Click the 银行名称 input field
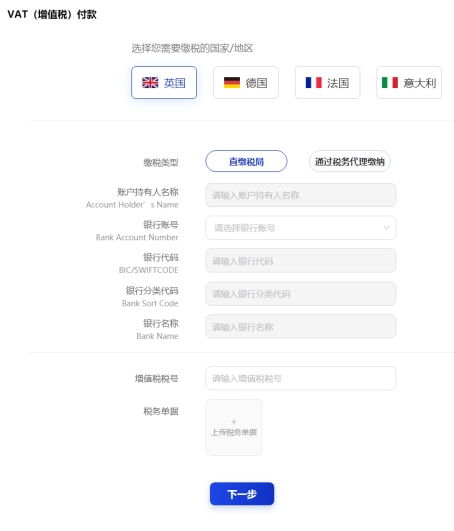Viewport: 454px width, 531px height. pyautogui.click(x=301, y=327)
